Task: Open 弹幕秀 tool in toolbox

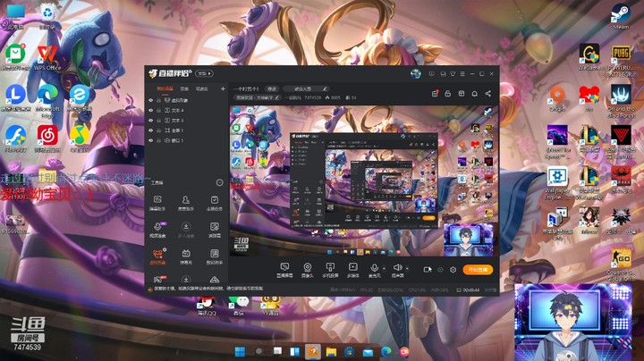Action: 186,256
